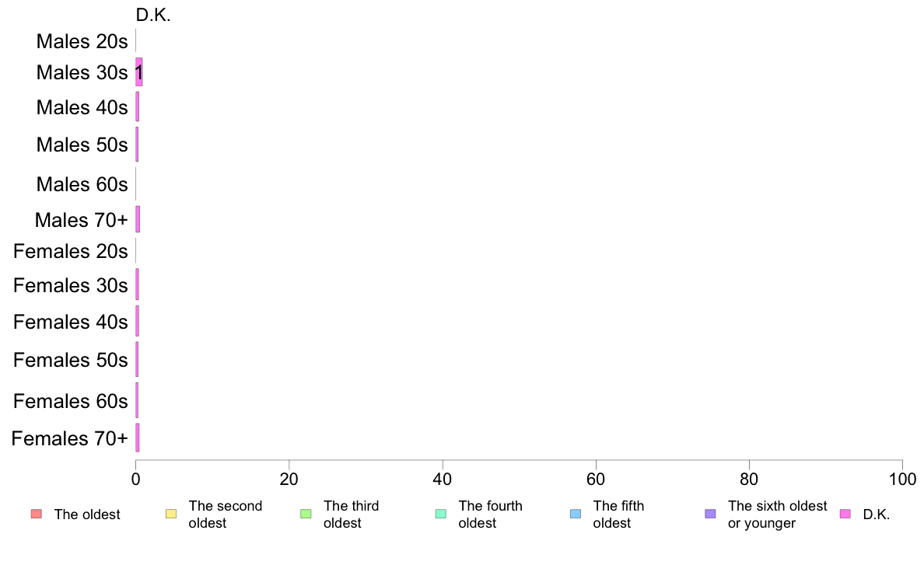Click the Females 20s row label

[70, 251]
